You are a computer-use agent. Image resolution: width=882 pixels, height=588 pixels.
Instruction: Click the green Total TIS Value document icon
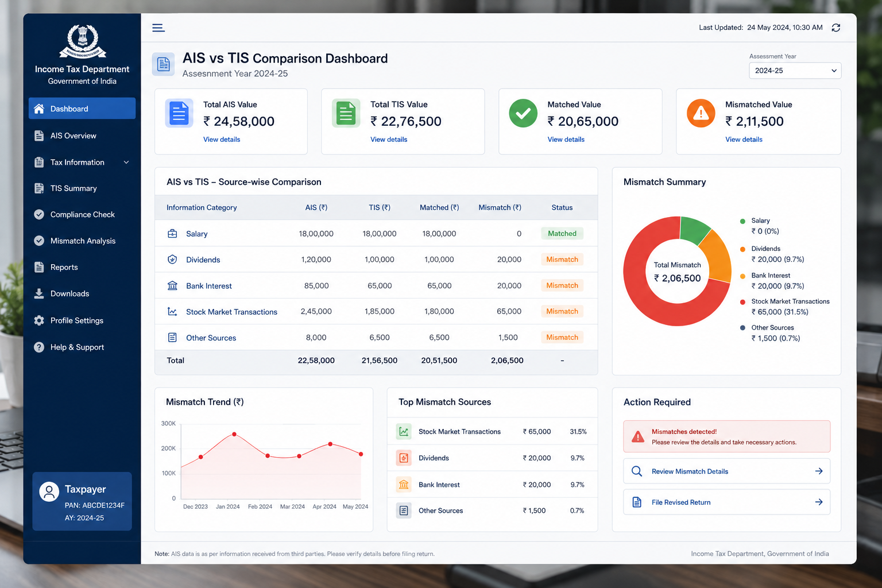pos(346,113)
